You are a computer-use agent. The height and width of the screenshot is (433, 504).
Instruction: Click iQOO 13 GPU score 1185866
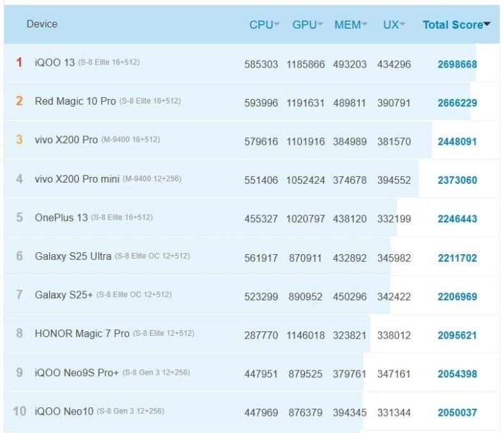click(306, 65)
